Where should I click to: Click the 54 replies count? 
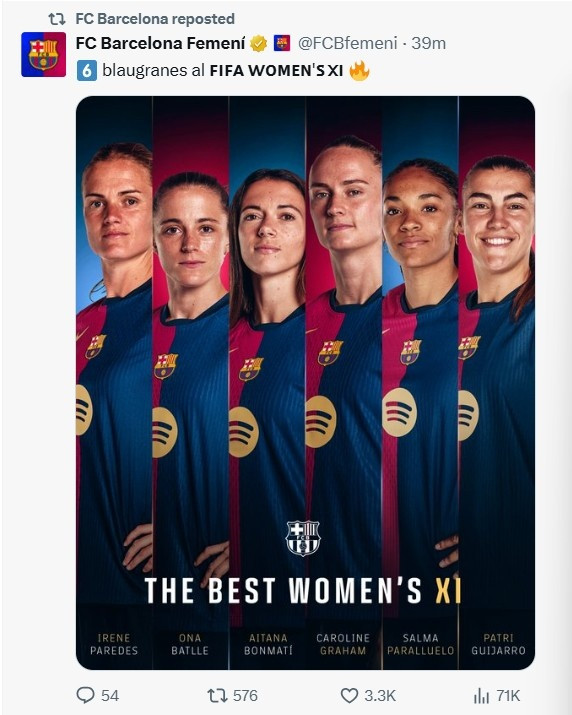(110, 695)
